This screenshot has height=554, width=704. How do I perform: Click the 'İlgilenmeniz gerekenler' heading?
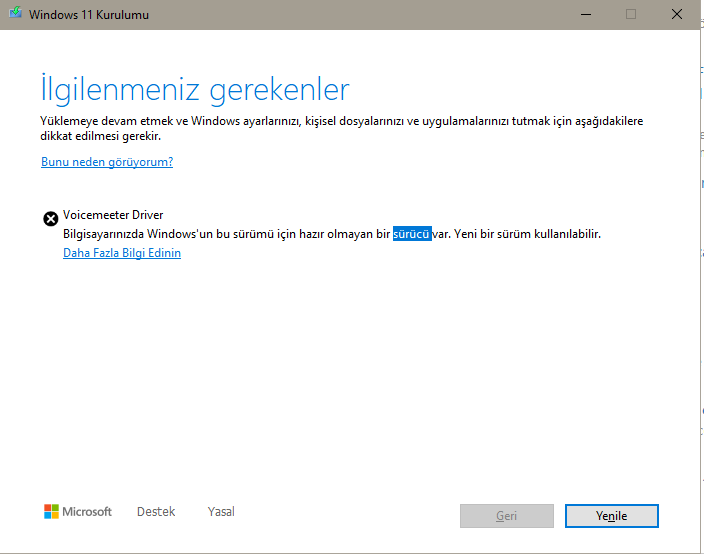[195, 89]
